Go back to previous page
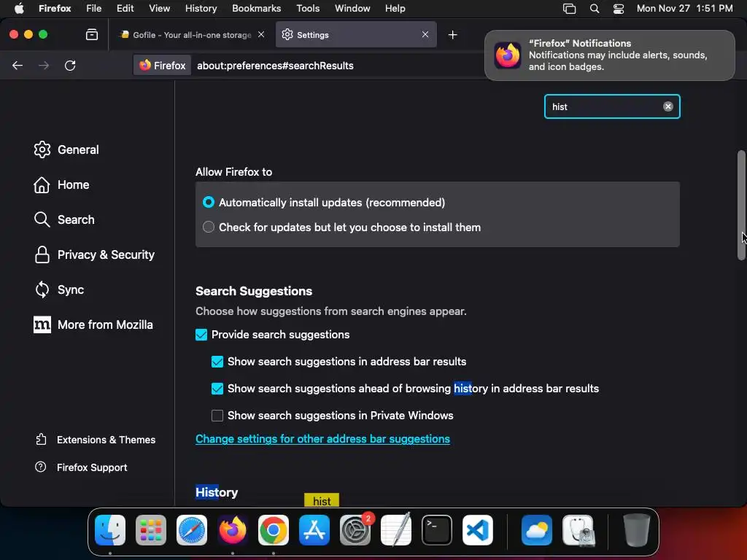747x560 pixels. pyautogui.click(x=18, y=65)
